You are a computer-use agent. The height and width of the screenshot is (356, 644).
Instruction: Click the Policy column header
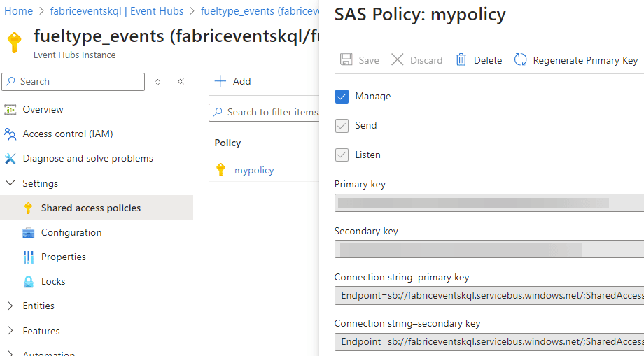coord(227,143)
